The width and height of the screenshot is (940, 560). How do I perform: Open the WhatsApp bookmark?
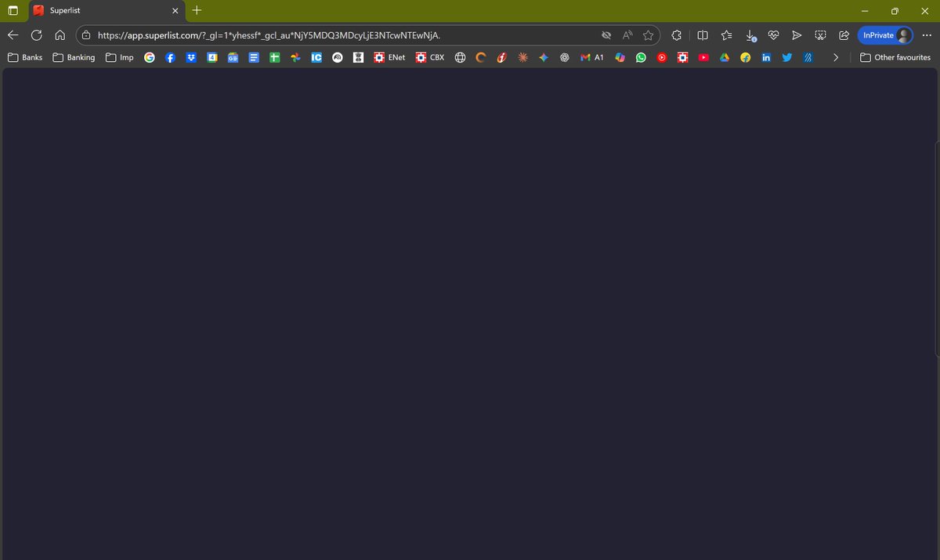641,57
